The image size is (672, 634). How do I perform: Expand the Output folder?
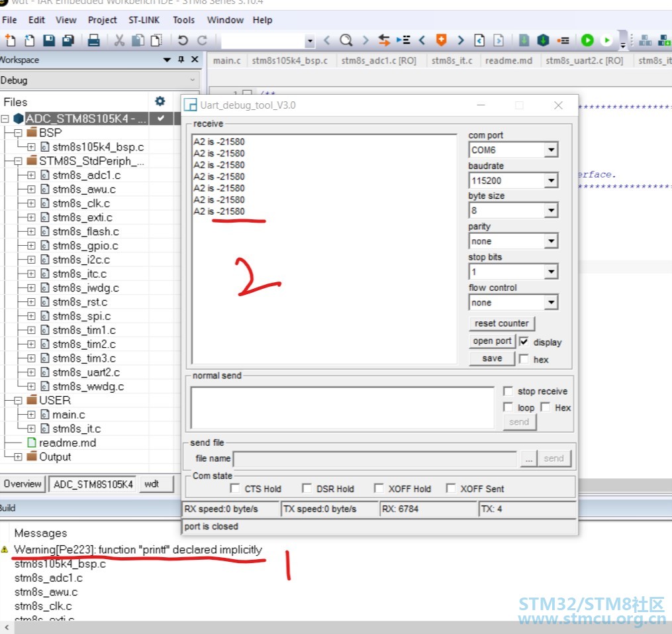point(18,457)
